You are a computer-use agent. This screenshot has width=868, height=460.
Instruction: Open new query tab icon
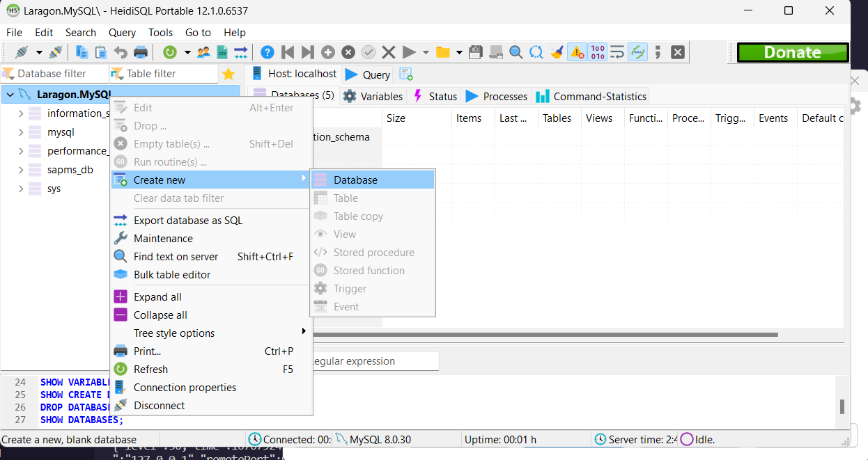tap(406, 74)
